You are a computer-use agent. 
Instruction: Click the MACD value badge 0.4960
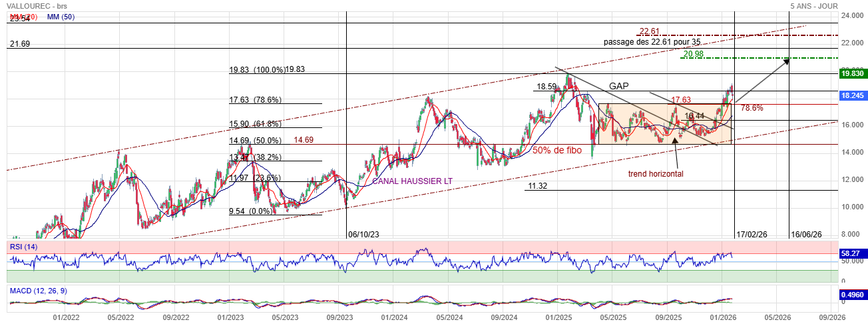coord(852,295)
